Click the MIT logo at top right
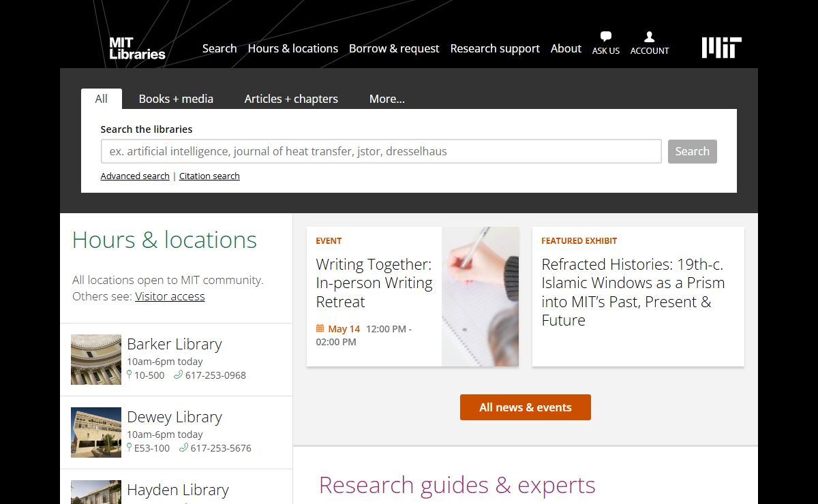 [721, 48]
